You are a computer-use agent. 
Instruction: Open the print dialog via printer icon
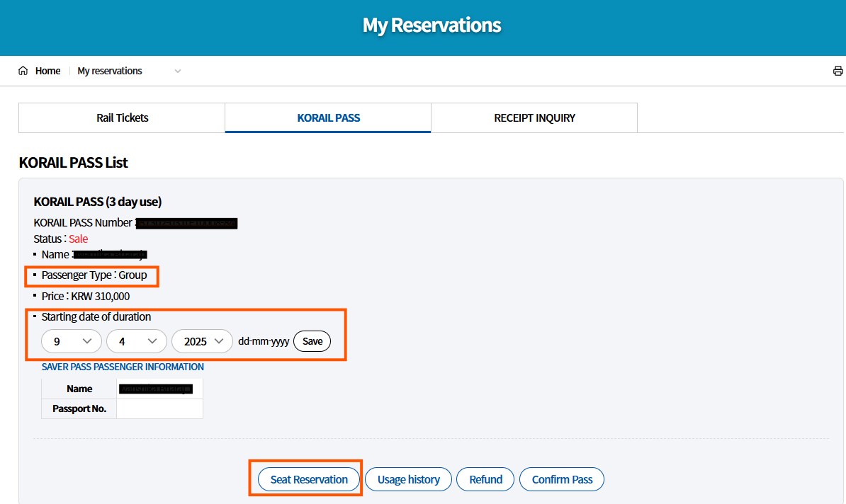[838, 70]
